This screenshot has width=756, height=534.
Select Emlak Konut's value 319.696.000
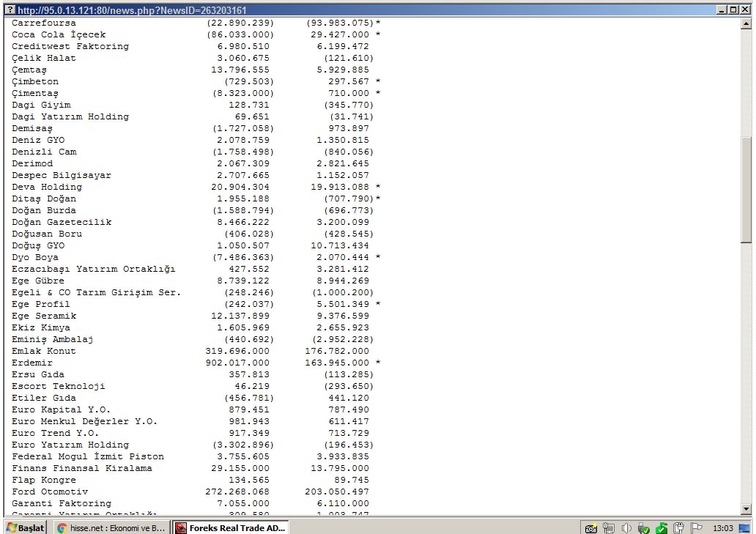click(x=237, y=352)
